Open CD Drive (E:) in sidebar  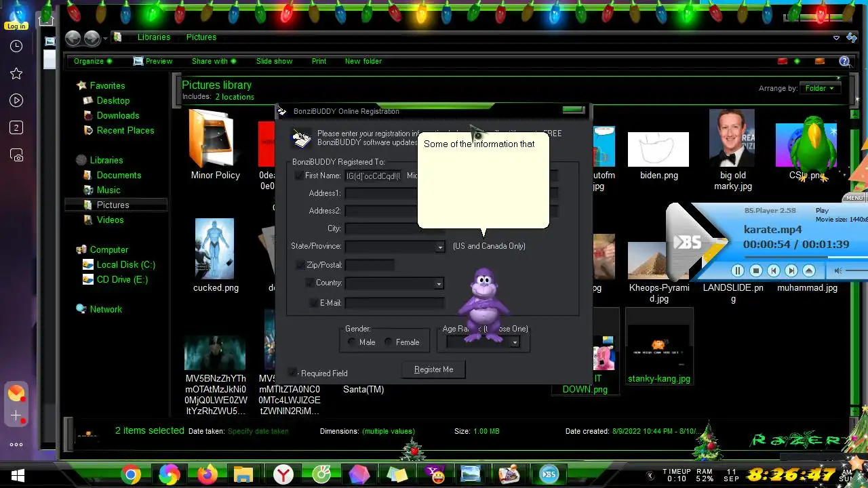122,279
